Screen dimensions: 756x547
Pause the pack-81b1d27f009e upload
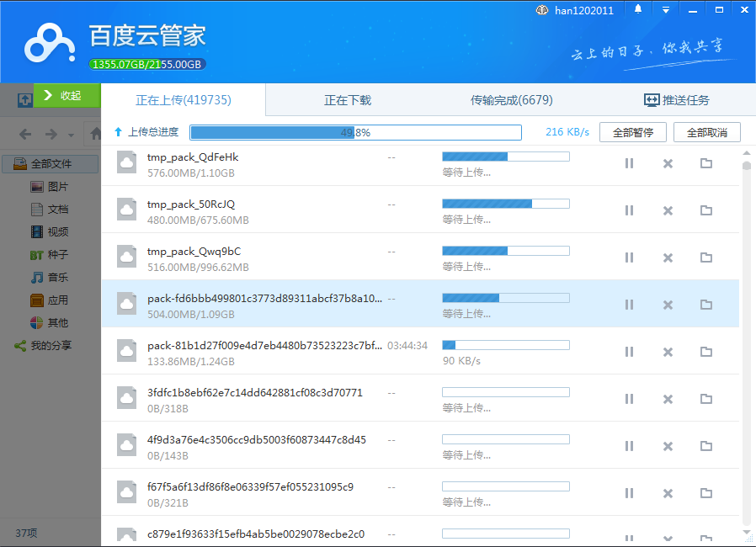(x=629, y=352)
